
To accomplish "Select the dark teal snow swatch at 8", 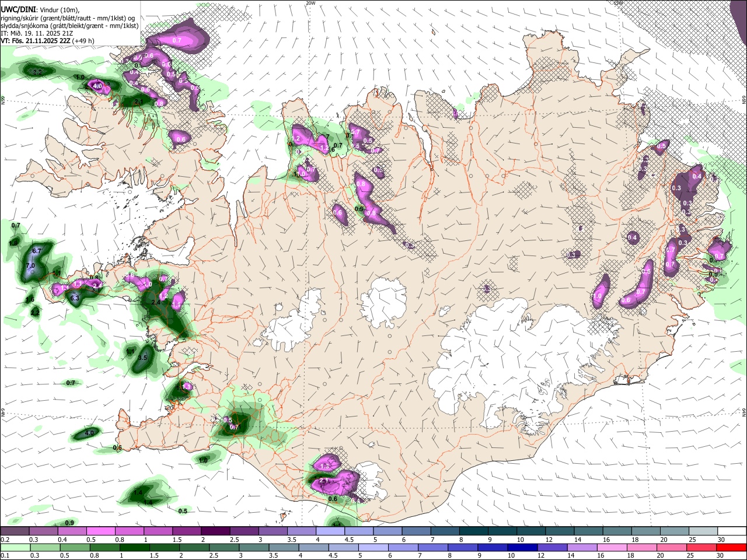I will tap(473, 531).
